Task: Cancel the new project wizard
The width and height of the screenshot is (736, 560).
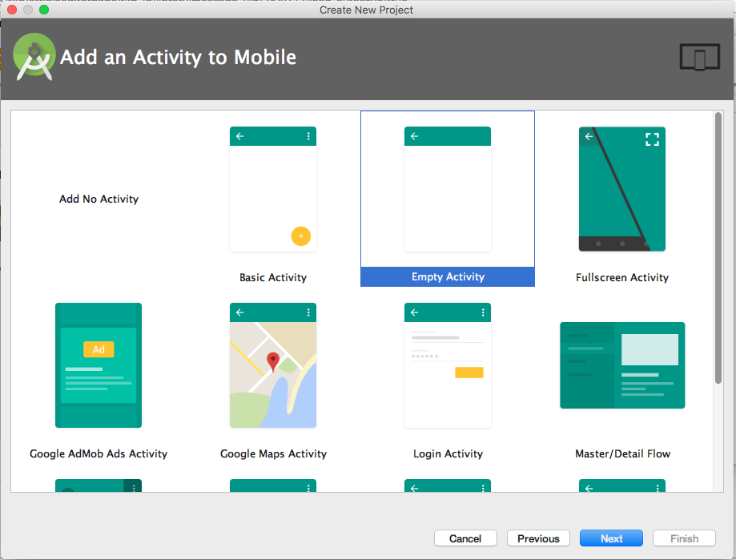Action: pyautogui.click(x=465, y=538)
